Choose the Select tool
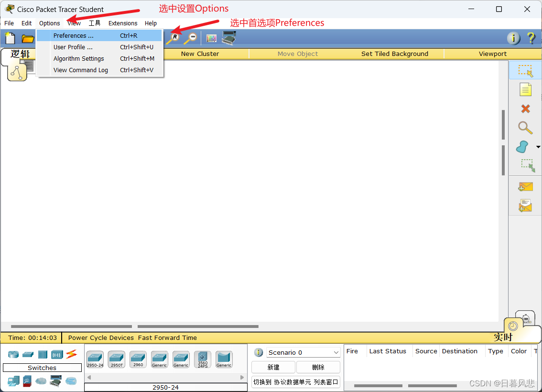The height and width of the screenshot is (392, 542). pyautogui.click(x=525, y=71)
